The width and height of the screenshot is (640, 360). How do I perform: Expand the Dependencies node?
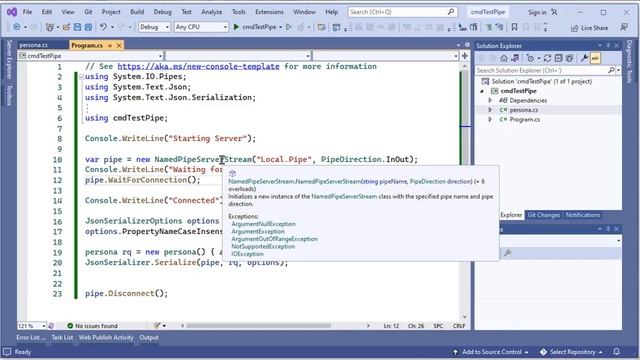pyautogui.click(x=490, y=100)
